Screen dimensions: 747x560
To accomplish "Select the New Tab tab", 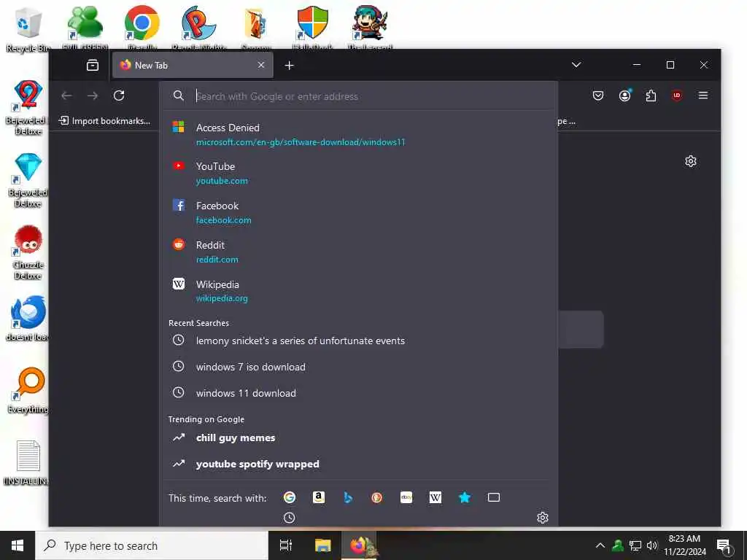I will pos(193,65).
